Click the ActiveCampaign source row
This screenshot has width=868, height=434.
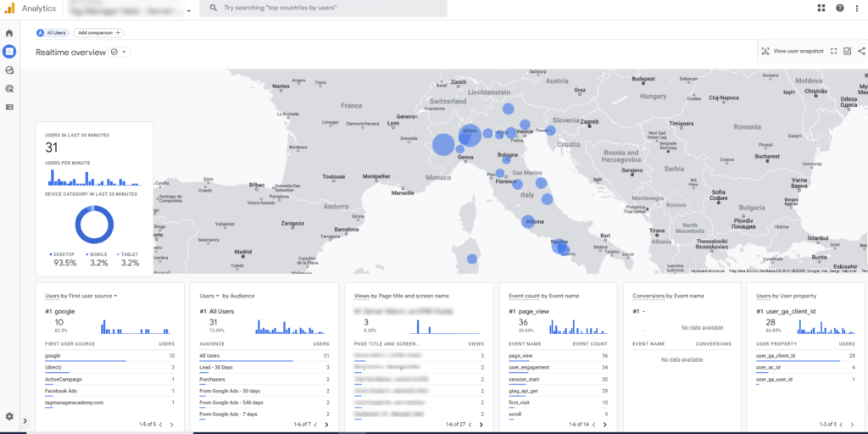109,379
